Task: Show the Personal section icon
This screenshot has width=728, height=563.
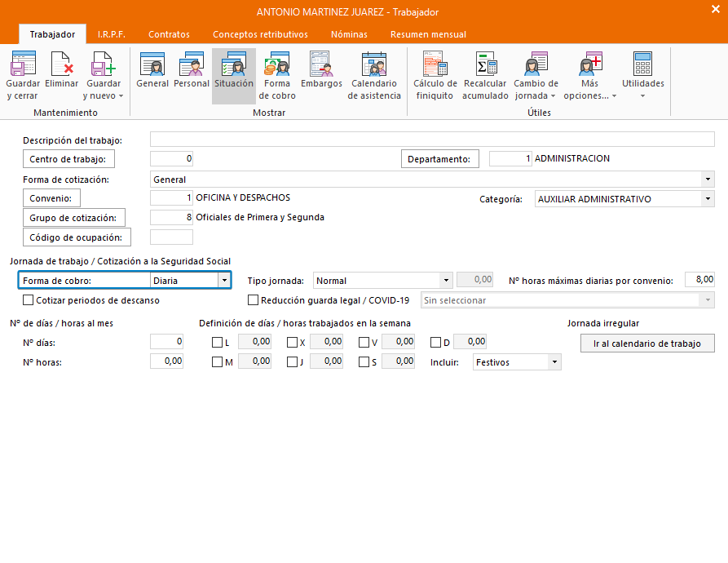Action: tap(192, 64)
